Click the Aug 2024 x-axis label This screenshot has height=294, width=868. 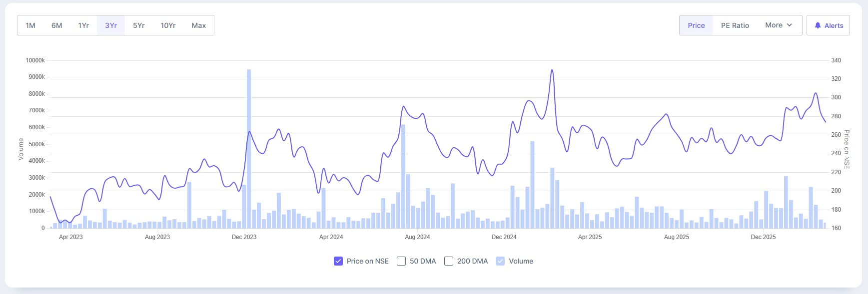417,237
